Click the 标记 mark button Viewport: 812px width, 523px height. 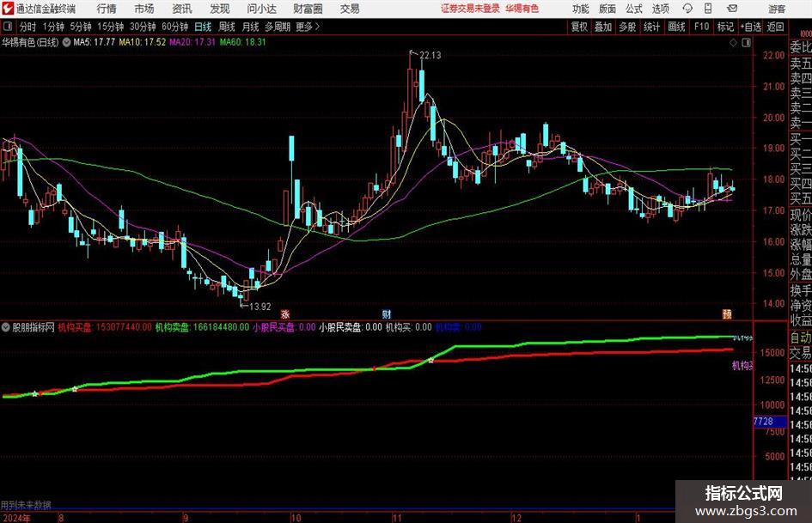725,27
